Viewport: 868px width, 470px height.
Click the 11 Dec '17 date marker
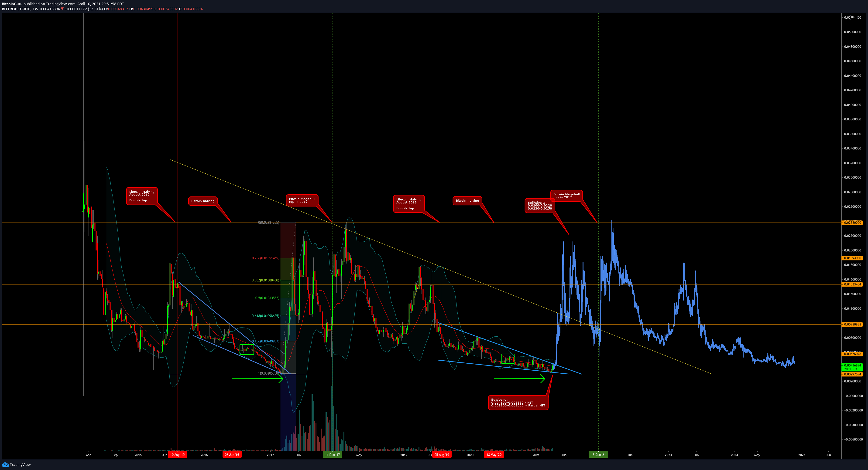click(x=332, y=455)
